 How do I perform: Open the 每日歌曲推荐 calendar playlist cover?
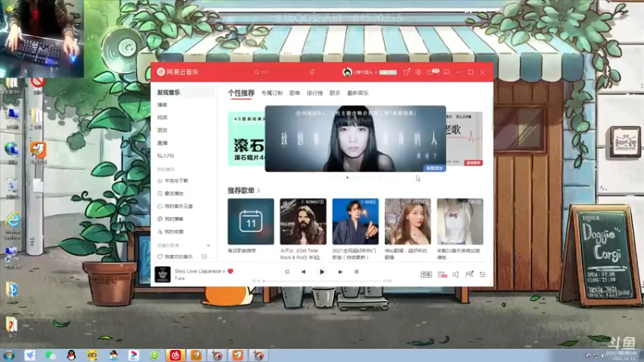click(x=251, y=222)
